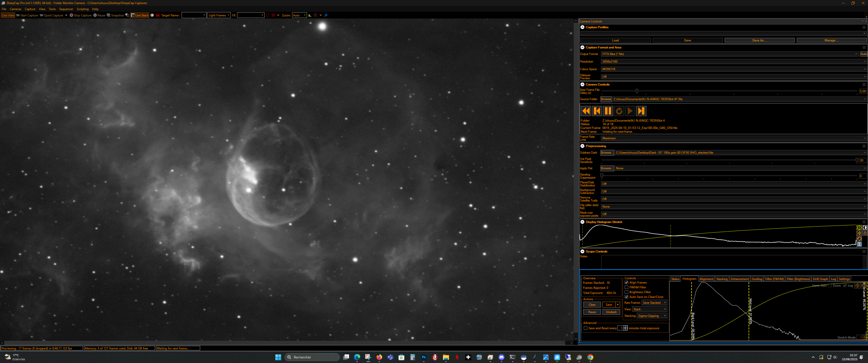This screenshot has height=363, width=868.
Task: Open the Colour Space MONO16 dropdown
Action: click(x=733, y=69)
